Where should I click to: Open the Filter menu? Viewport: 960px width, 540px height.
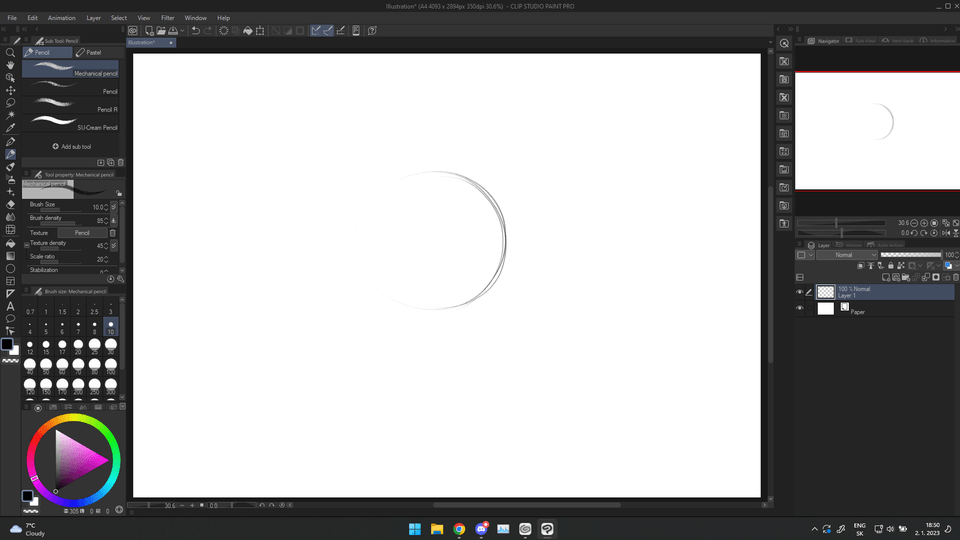[167, 18]
